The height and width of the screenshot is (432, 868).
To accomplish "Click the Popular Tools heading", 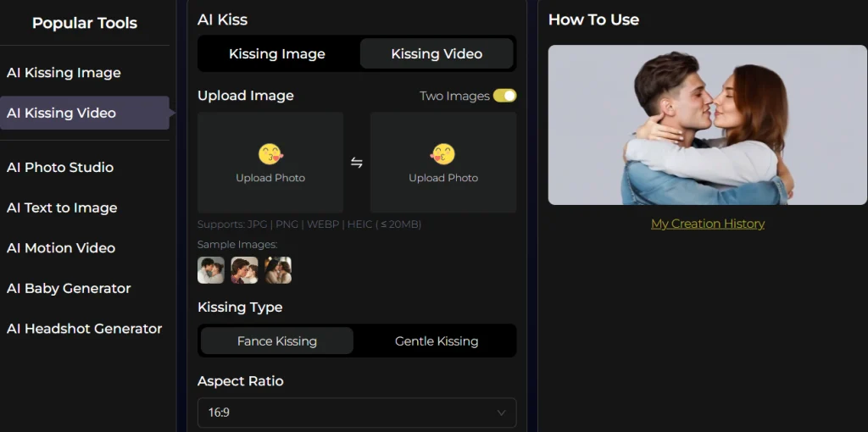I will pos(85,23).
